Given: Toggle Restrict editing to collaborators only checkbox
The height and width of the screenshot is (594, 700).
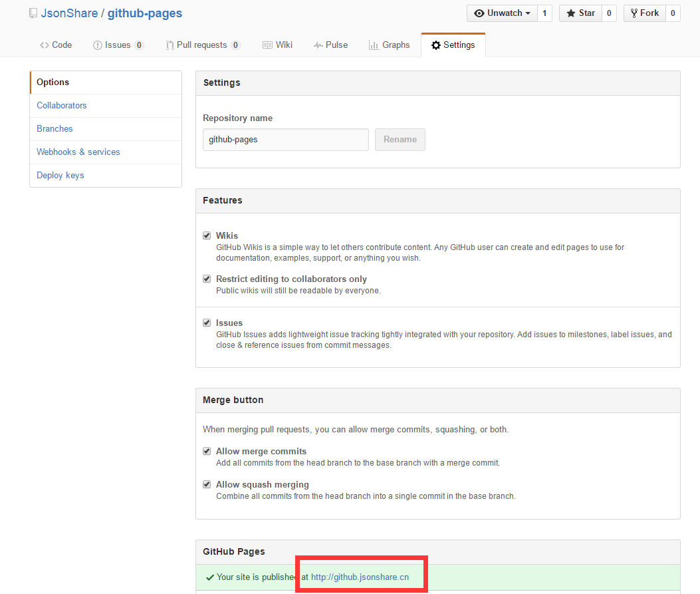Looking at the screenshot, I should [207, 279].
